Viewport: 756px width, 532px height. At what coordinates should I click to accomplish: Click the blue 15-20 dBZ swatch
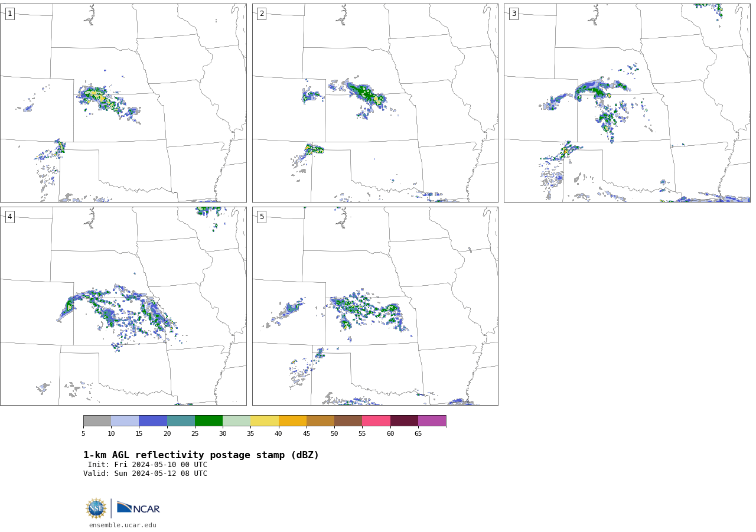click(153, 420)
